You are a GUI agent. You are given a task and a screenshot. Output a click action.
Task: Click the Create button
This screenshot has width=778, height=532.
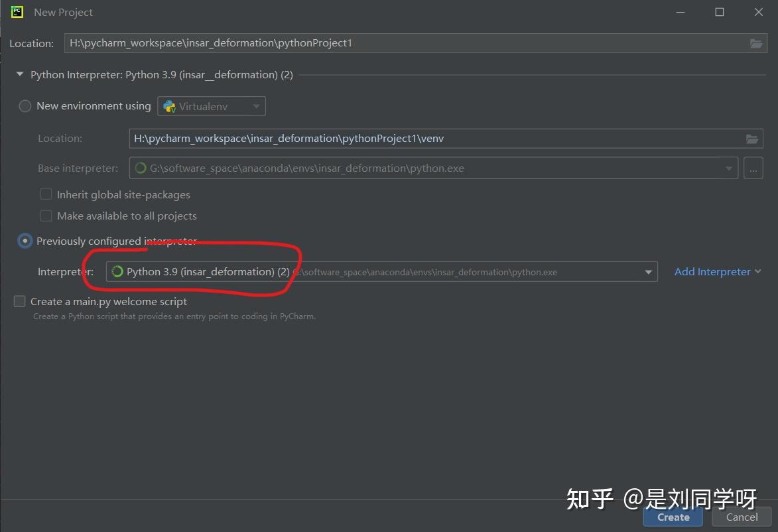[673, 517]
